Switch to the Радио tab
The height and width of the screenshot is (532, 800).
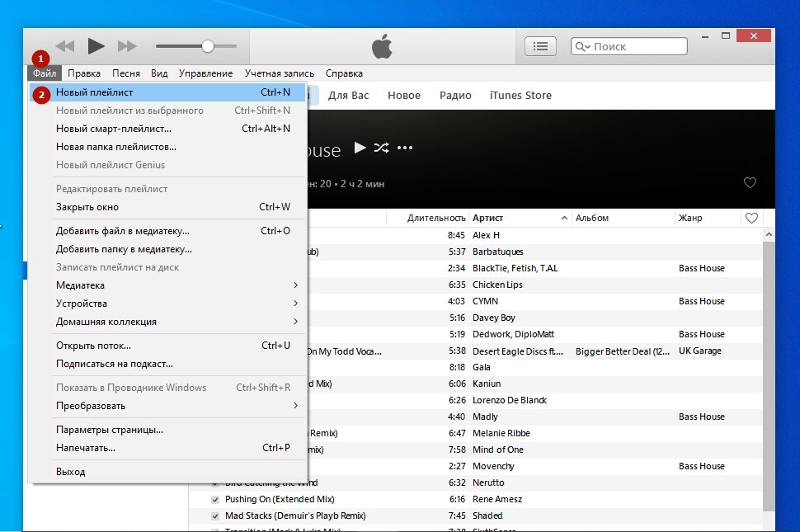[x=455, y=96]
